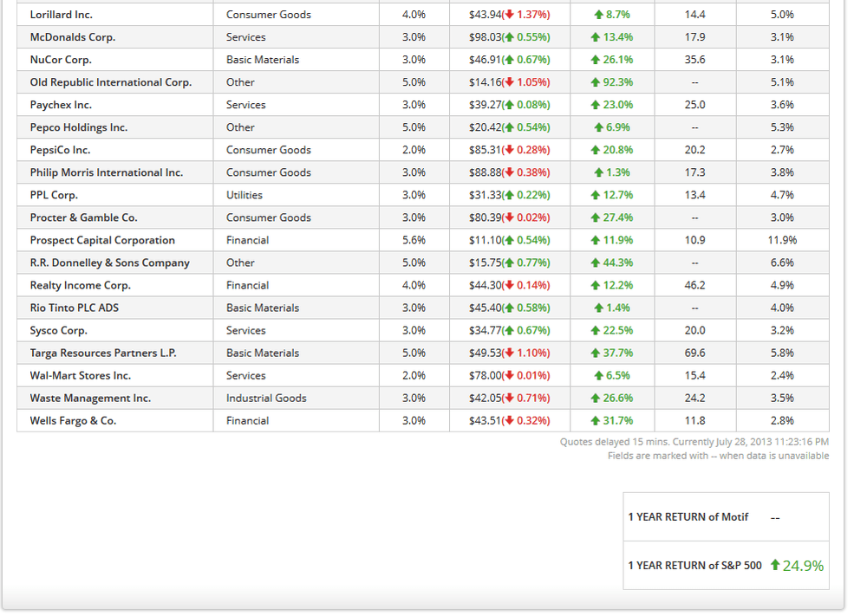Click the 35.6 P/E value for NuCor
Screen dimensions: 854x616
pos(695,60)
